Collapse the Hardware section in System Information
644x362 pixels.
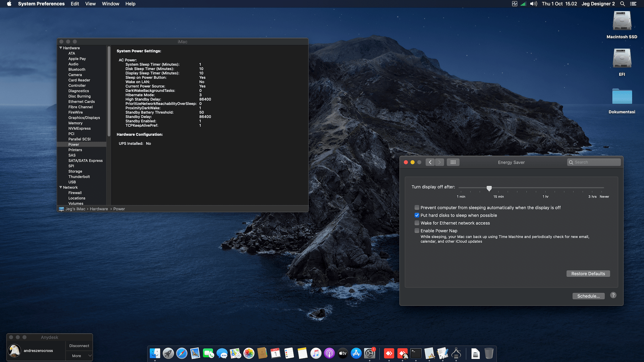click(x=61, y=48)
